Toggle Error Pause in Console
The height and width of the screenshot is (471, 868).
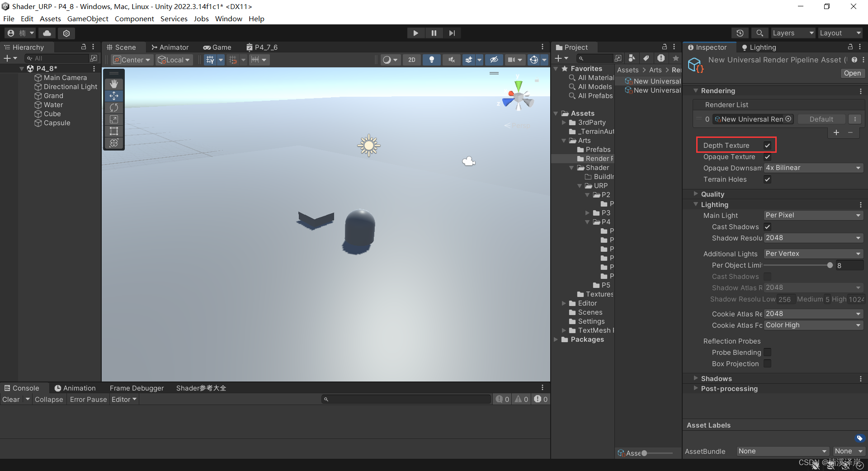88,400
